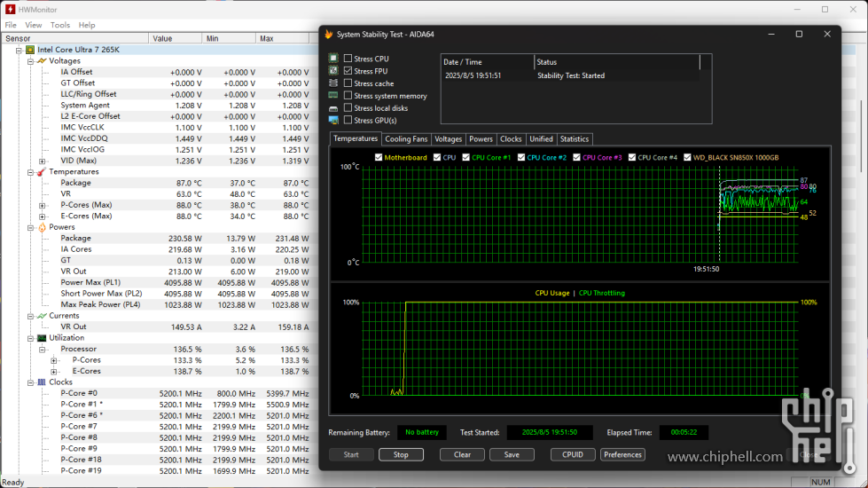This screenshot has height=488, width=868.
Task: Enable the Stress cache checkbox
Action: point(348,83)
